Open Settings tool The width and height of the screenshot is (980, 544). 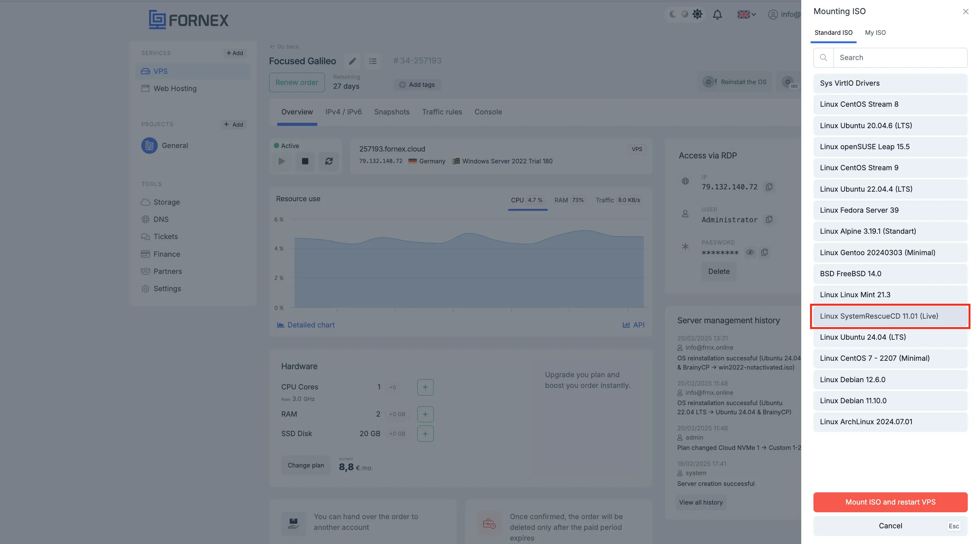pos(161,288)
